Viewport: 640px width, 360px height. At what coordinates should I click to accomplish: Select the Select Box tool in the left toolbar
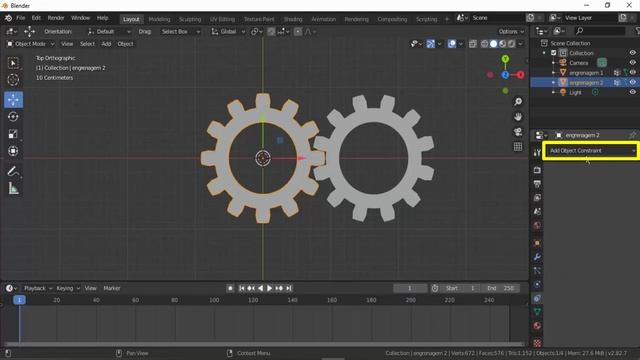coord(13,63)
